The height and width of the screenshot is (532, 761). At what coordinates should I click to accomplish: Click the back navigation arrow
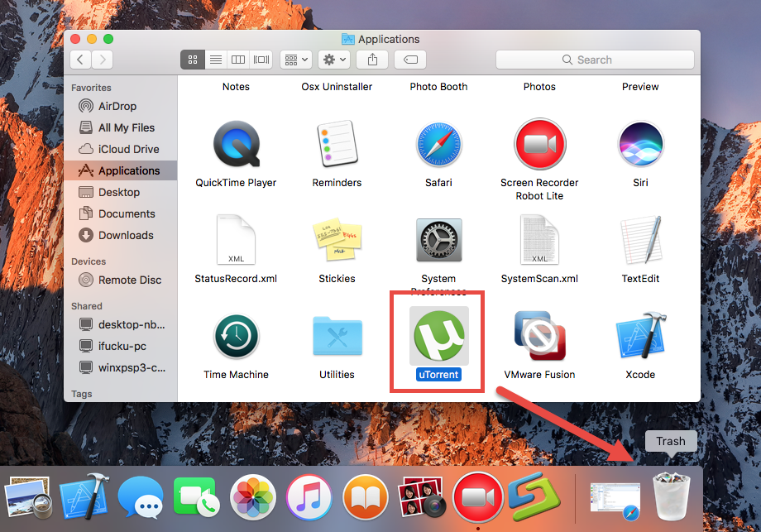pyautogui.click(x=79, y=59)
